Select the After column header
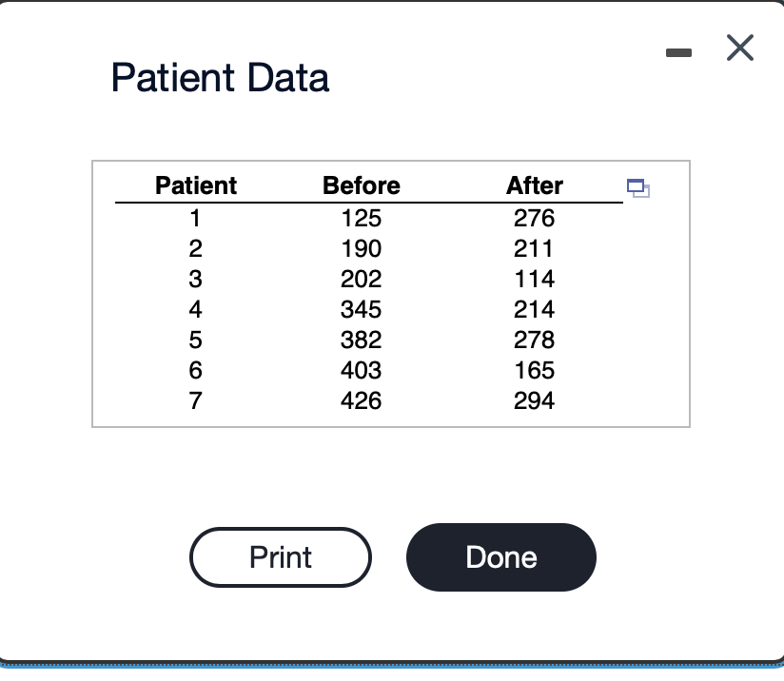Image resolution: width=784 pixels, height=681 pixels. [535, 185]
